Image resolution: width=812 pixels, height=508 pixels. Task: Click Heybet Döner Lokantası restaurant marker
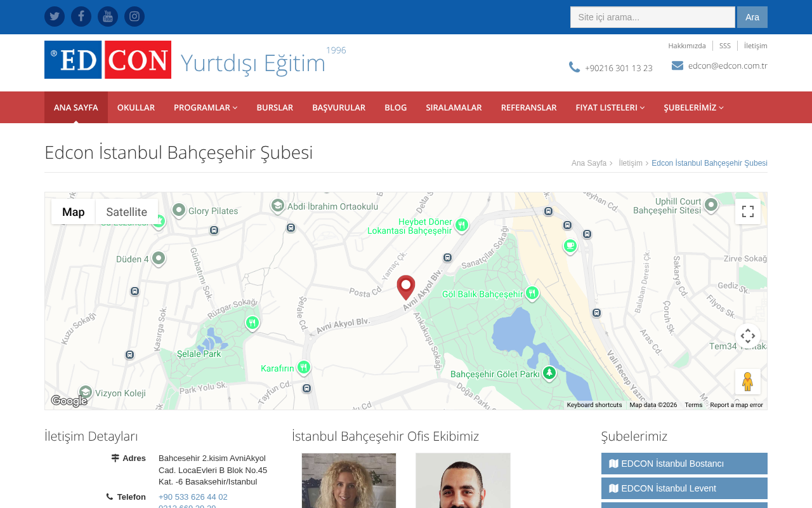click(462, 225)
